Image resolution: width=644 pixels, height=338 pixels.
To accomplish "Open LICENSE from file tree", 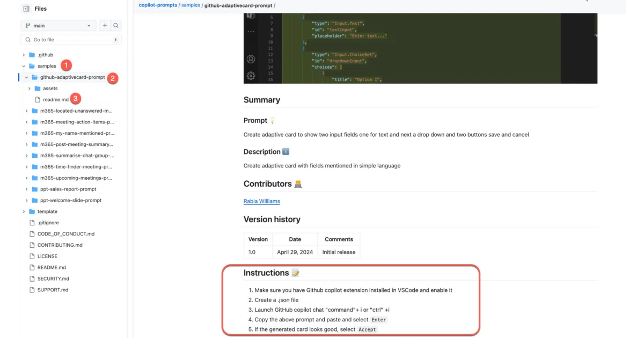I will point(47,256).
